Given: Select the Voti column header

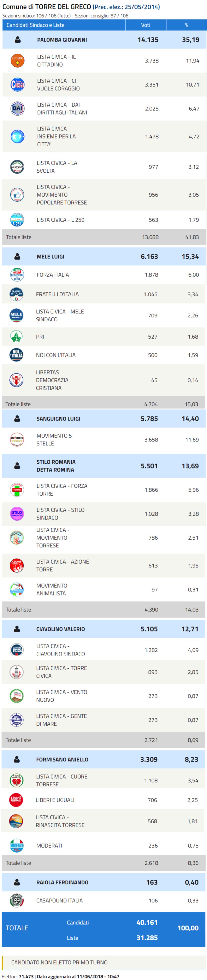Looking at the screenshot, I should (x=146, y=25).
